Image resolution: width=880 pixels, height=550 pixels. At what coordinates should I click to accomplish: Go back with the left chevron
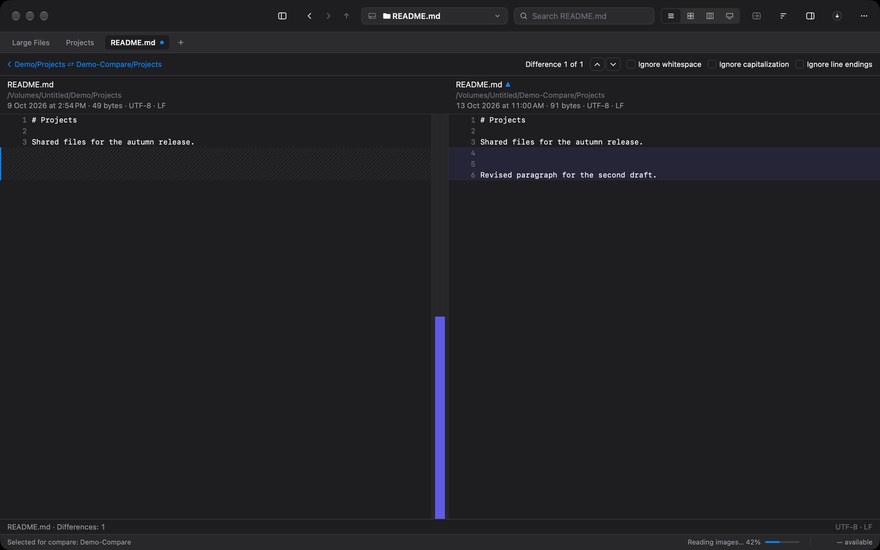click(x=309, y=16)
